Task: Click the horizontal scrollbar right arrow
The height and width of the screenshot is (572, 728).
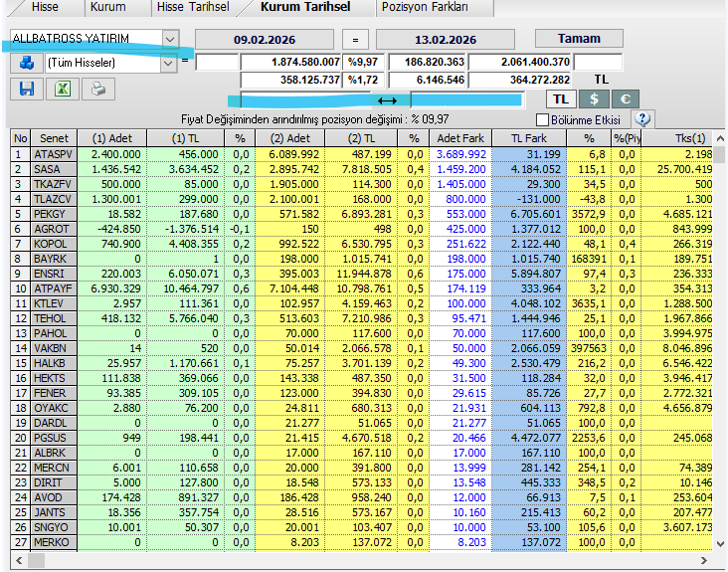Action: point(704,560)
